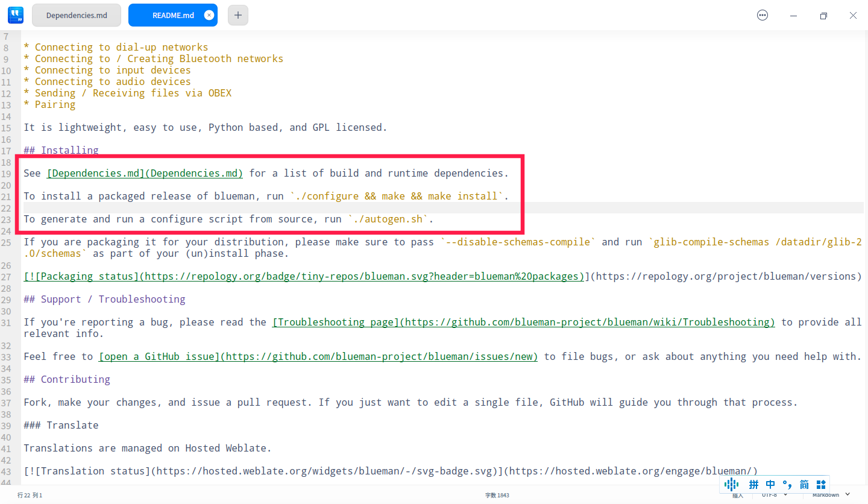Click the 'Connecting to dial-up networks' line
The height and width of the screenshot is (504, 868).
(x=116, y=47)
